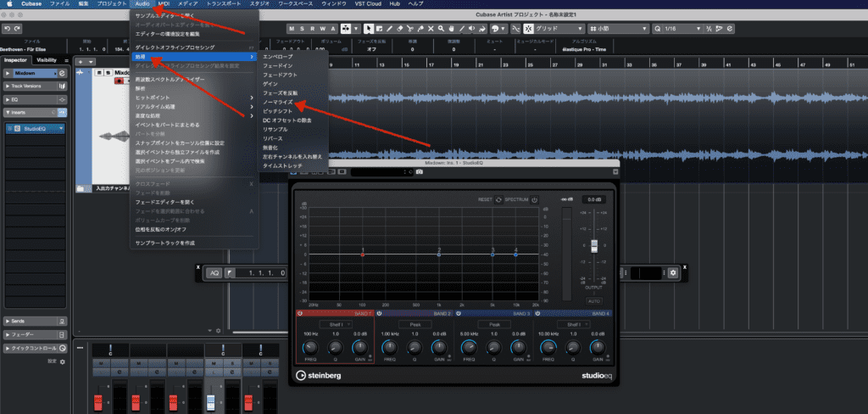Select the Zoom magnifier tool
The height and width of the screenshot is (414, 868).
click(441, 28)
